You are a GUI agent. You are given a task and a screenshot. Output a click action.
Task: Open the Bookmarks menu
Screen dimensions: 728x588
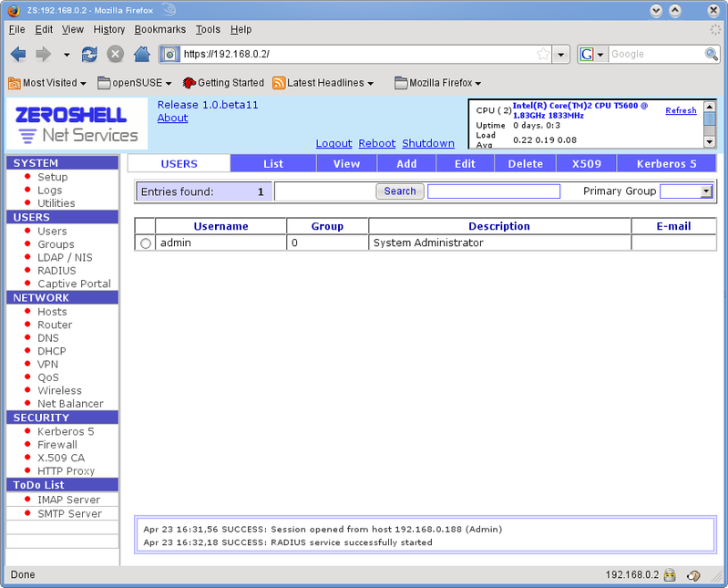159,29
